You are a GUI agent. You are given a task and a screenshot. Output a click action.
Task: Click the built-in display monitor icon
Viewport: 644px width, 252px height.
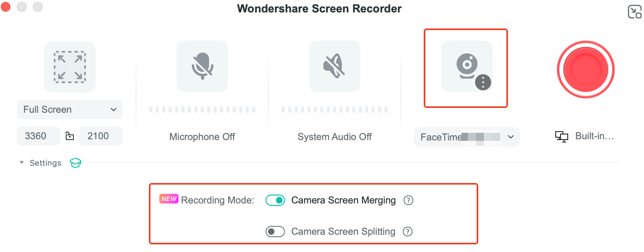point(562,136)
